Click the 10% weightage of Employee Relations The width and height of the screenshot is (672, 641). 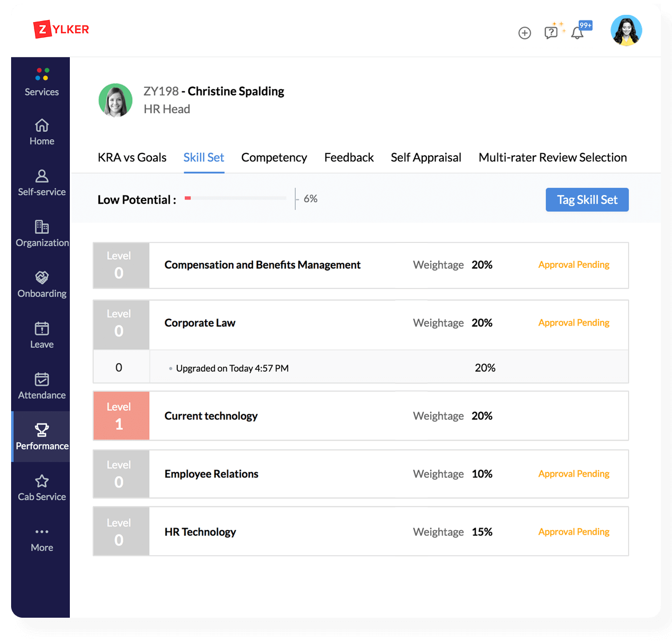click(x=482, y=474)
